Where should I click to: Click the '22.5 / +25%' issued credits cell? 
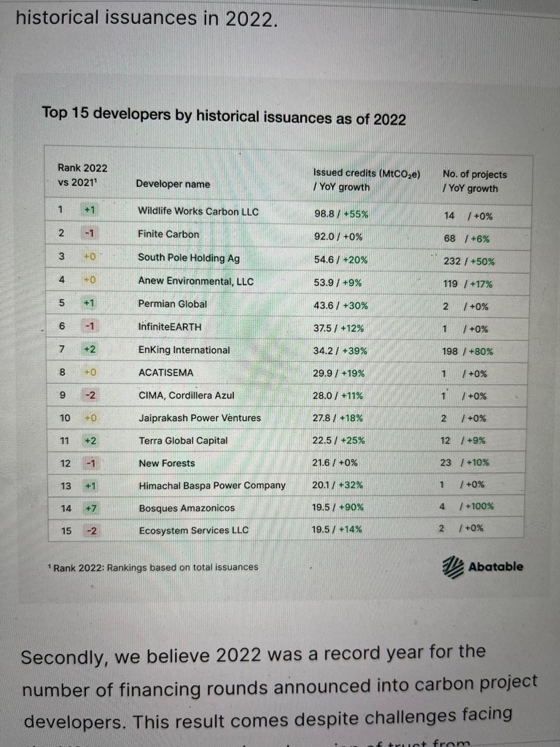tap(338, 441)
